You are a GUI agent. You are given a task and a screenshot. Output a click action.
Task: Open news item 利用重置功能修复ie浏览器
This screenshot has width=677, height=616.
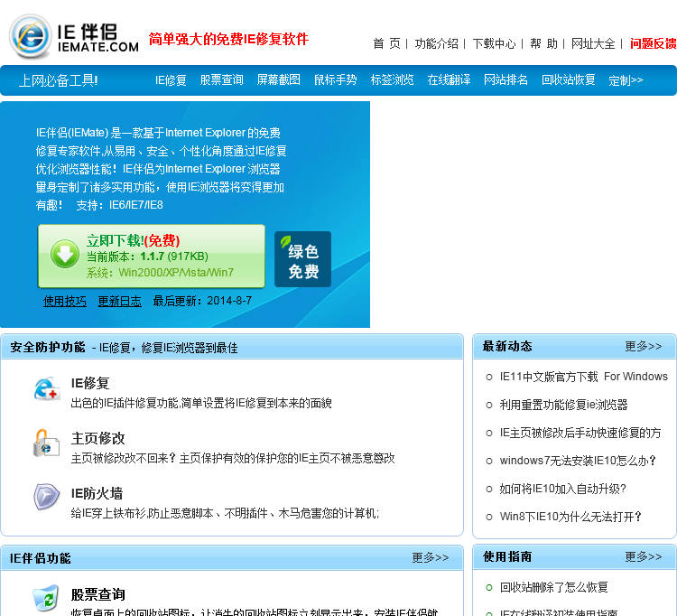[563, 405]
